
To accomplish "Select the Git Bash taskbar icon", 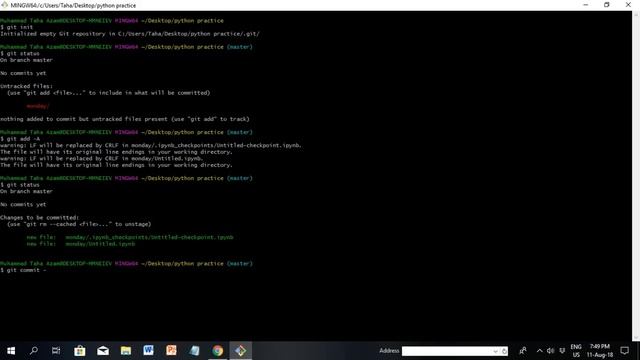I will tap(240, 351).
